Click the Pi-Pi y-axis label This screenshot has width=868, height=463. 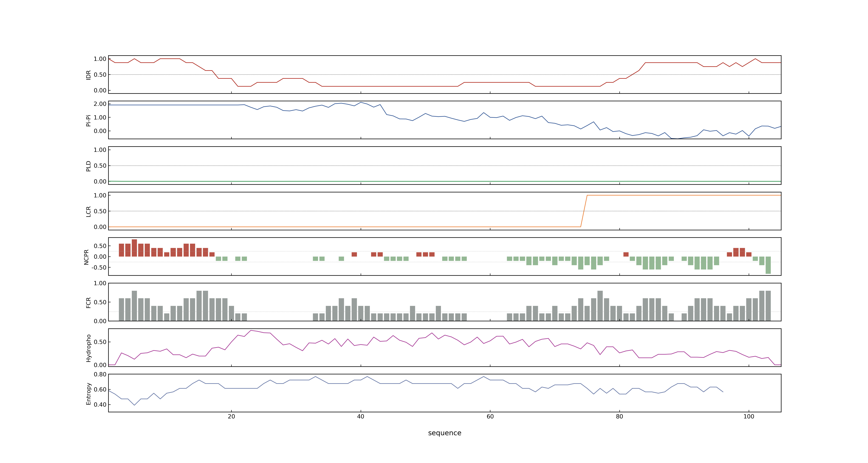pyautogui.click(x=88, y=120)
